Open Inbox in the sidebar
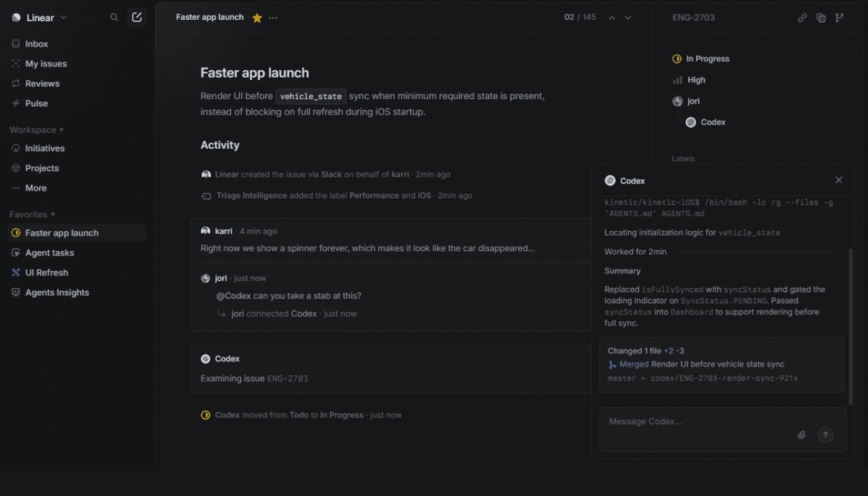This screenshot has width=868, height=496. pos(37,44)
